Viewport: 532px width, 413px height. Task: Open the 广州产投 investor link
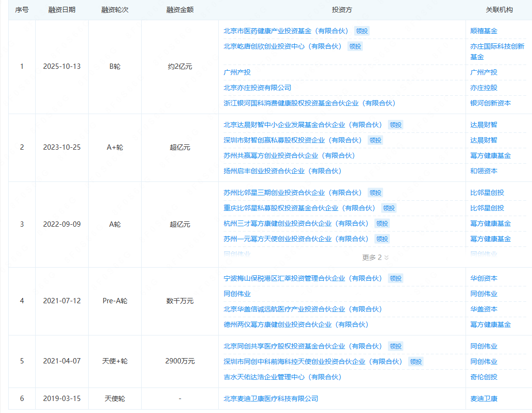pos(237,72)
